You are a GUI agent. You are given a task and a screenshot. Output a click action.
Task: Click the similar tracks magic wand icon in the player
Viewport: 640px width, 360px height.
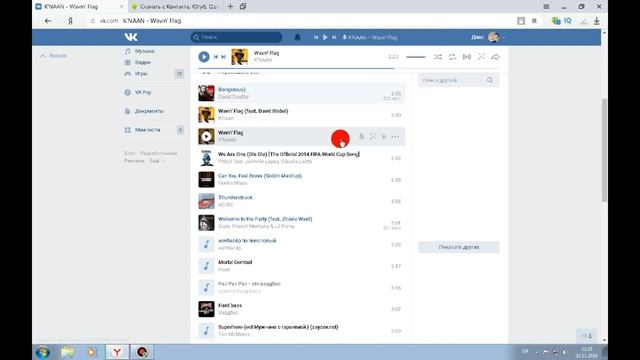click(x=481, y=57)
